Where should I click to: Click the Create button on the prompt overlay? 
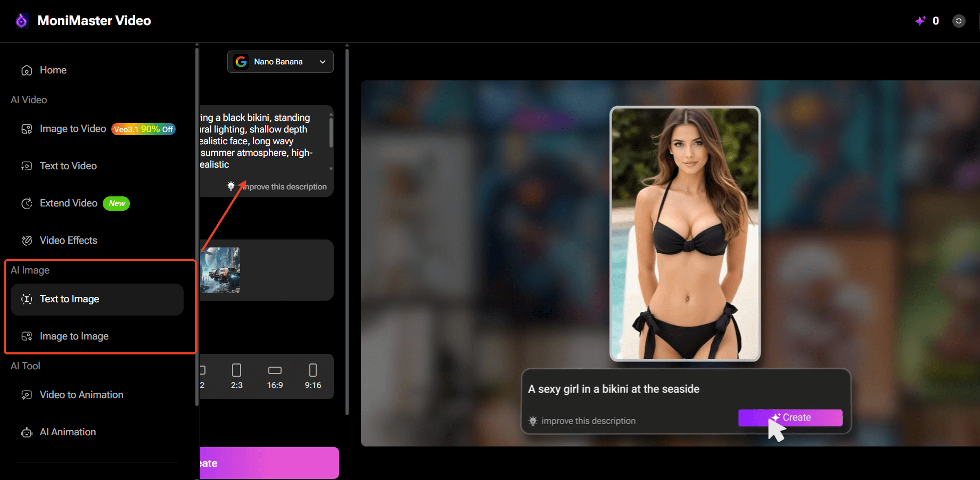click(x=790, y=417)
